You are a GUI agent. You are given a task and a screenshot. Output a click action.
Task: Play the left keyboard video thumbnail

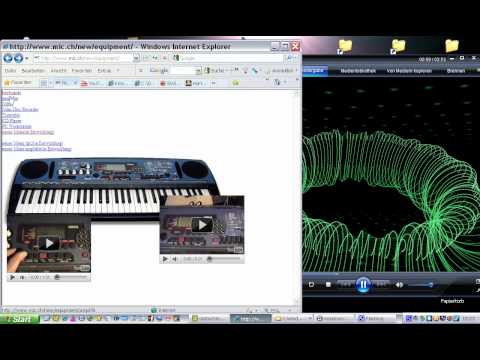tap(49, 244)
